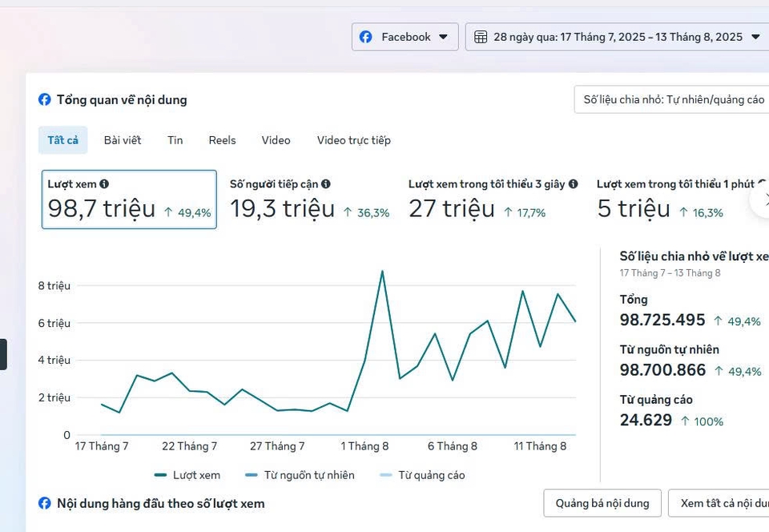The width and height of the screenshot is (769, 532).
Task: Switch to the Reels tab
Action: (x=222, y=140)
